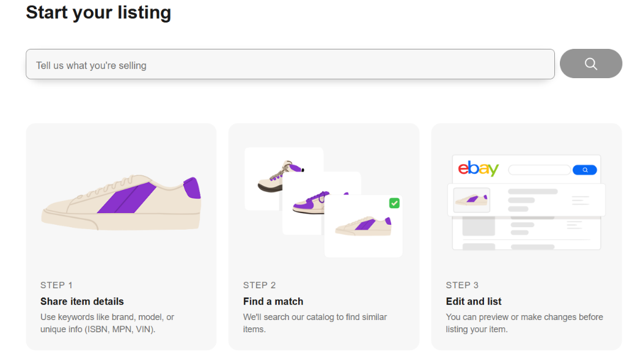The image size is (635, 364).
Task: Click the 'Start your listing' page title
Action: point(98,12)
